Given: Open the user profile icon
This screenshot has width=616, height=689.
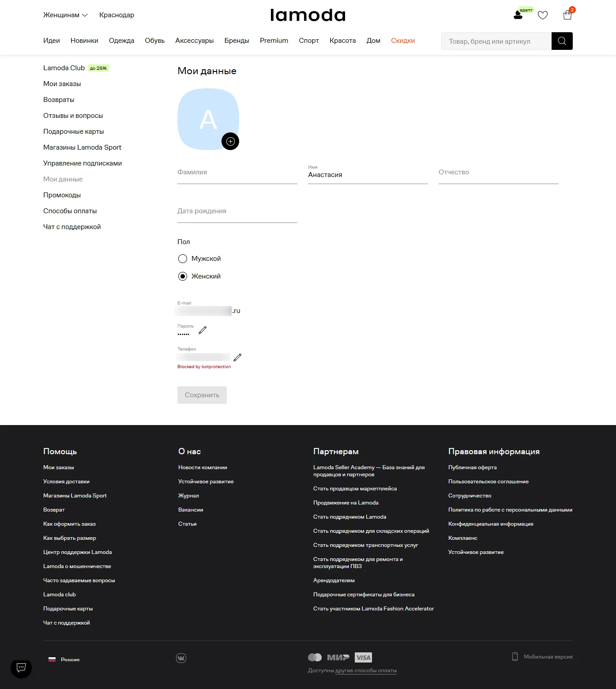Looking at the screenshot, I should (518, 15).
